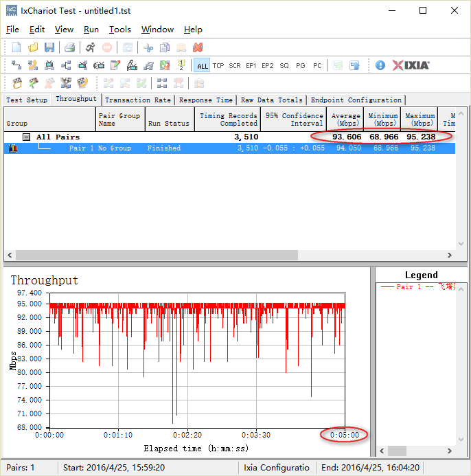Click the Run Status column header
This screenshot has width=471, height=476.
point(170,120)
